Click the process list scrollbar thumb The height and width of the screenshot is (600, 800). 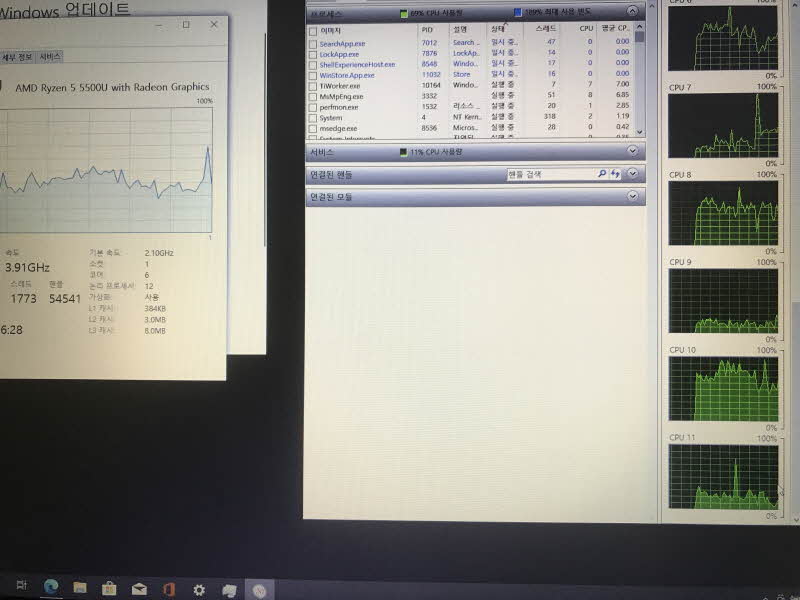(x=640, y=37)
